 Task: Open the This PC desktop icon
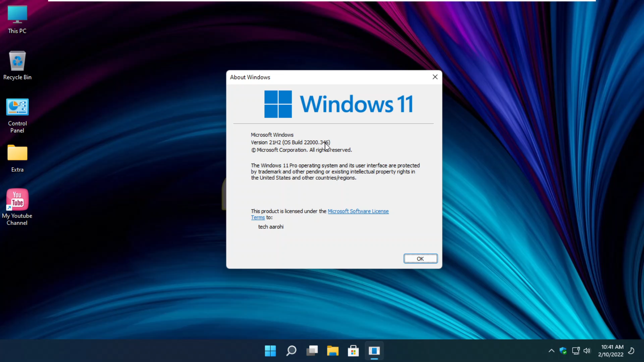17,20
